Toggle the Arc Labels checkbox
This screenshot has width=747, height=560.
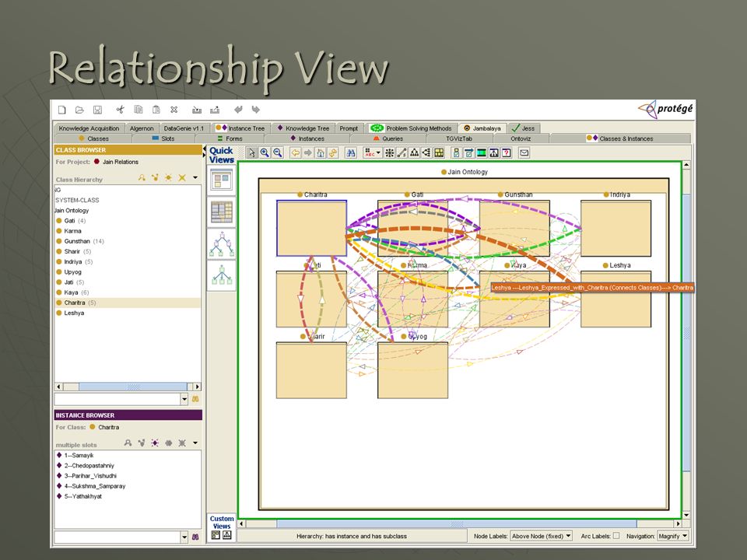pyautogui.click(x=616, y=536)
